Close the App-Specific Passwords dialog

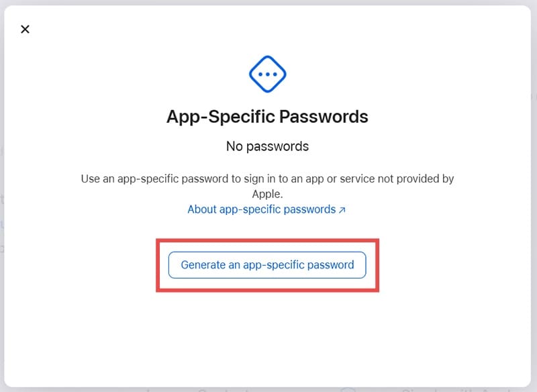26,30
